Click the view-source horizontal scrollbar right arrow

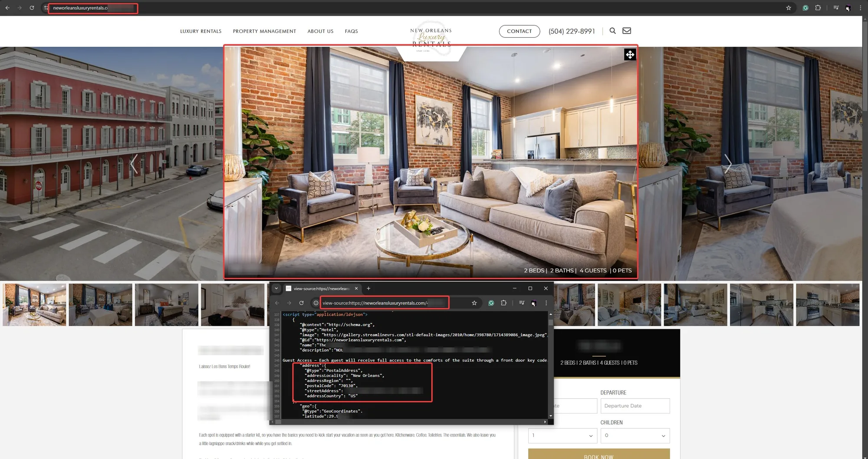coord(545,422)
